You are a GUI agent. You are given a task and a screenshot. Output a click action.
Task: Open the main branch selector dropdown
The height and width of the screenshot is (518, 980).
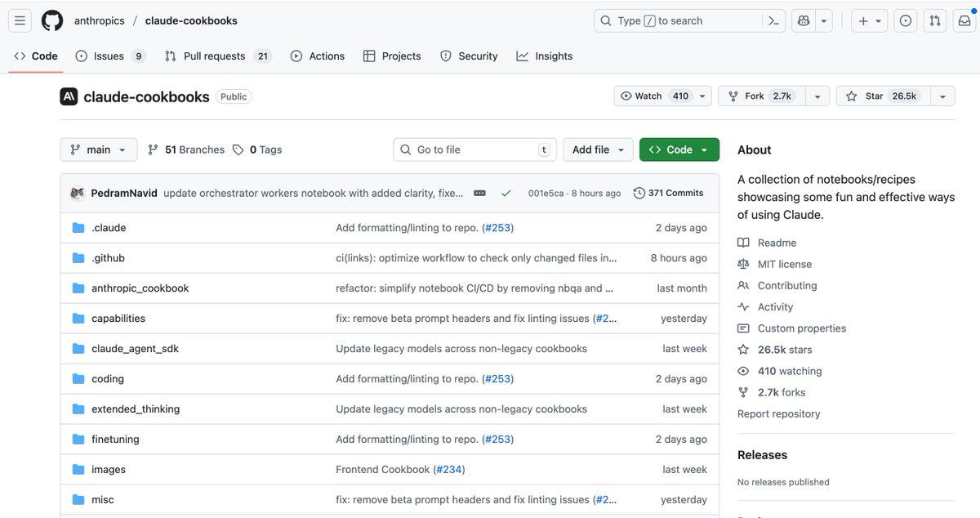[x=98, y=150]
